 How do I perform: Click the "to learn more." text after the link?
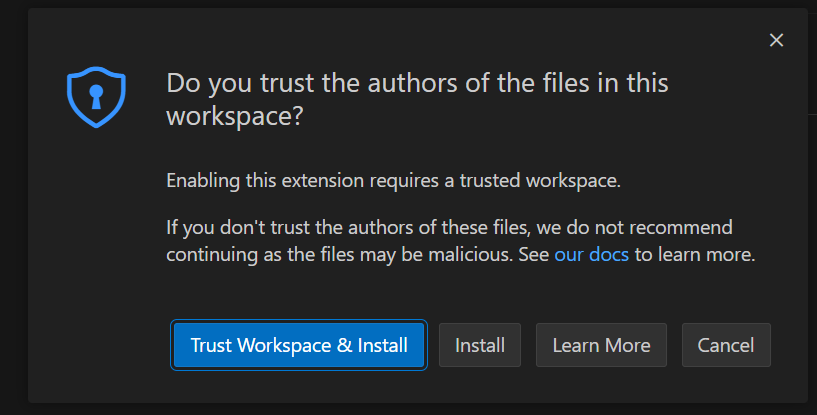[x=695, y=254]
